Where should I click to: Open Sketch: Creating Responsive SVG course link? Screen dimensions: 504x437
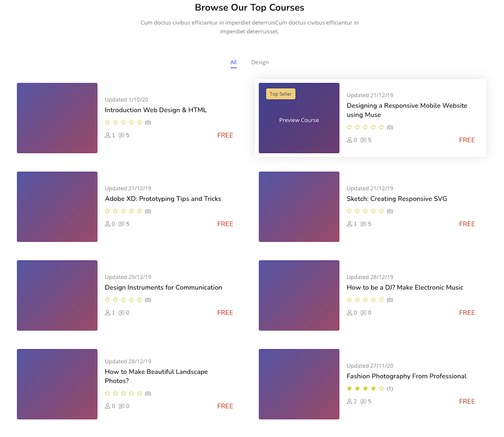click(x=397, y=199)
